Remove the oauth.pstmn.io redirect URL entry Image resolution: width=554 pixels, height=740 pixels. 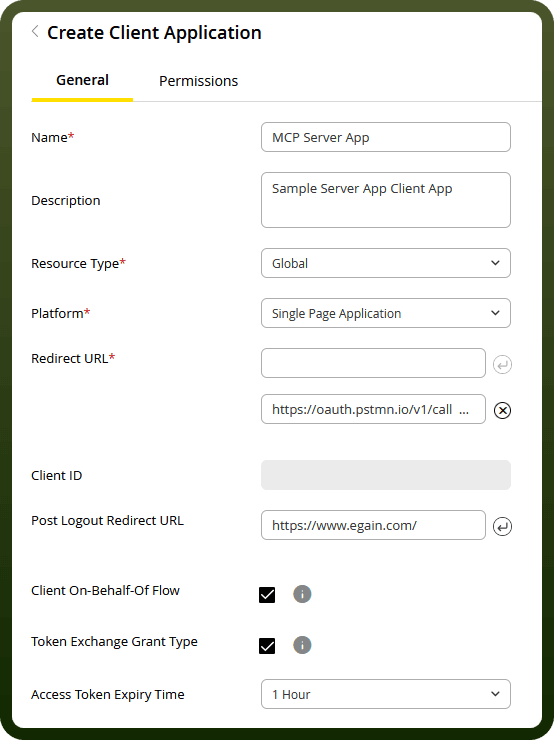click(x=502, y=410)
